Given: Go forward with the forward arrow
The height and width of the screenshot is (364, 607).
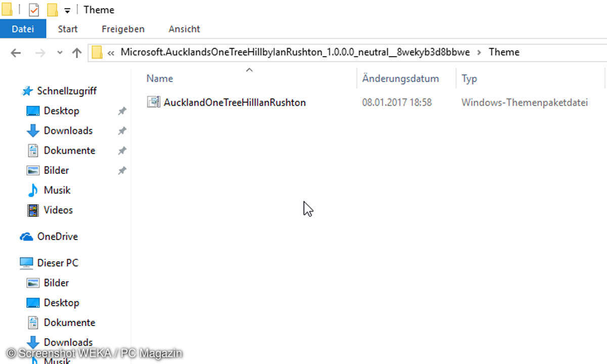Looking at the screenshot, I should 40,53.
